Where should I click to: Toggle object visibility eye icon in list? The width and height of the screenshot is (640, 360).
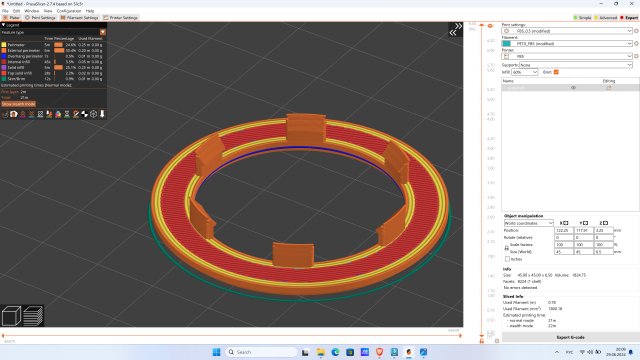[x=573, y=88]
